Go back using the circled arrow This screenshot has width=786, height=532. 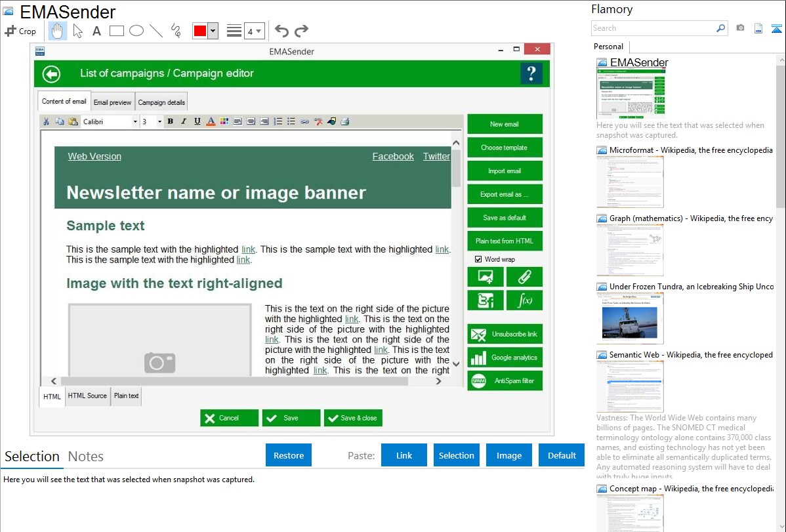click(51, 73)
